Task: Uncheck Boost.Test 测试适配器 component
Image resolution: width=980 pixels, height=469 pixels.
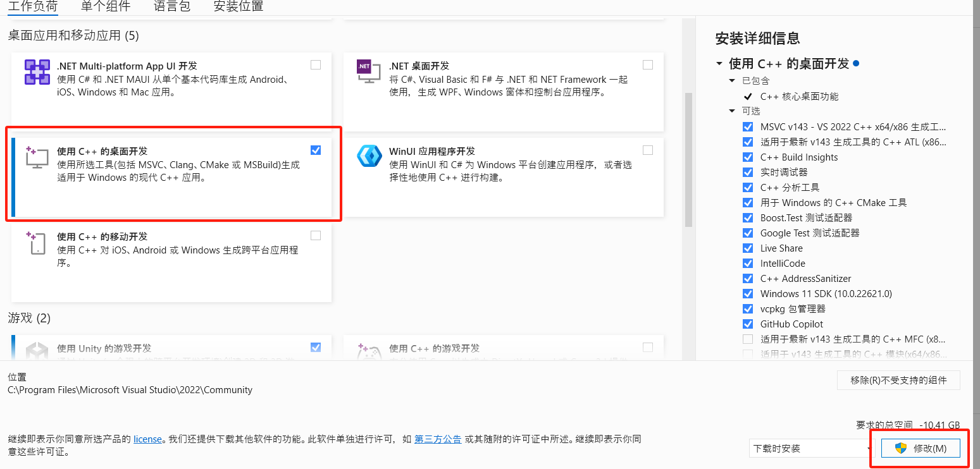Action: pos(748,217)
